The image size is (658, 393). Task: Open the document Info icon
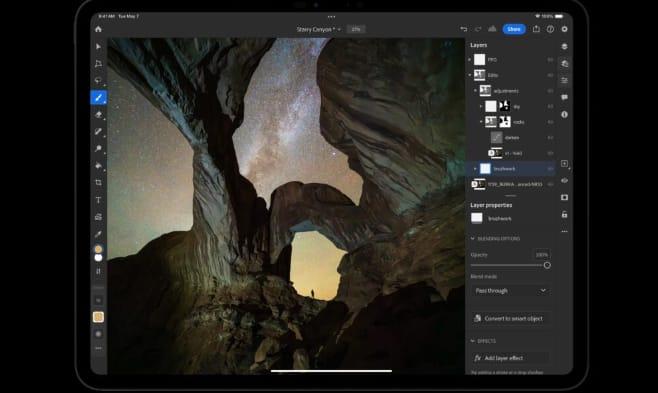(564, 115)
